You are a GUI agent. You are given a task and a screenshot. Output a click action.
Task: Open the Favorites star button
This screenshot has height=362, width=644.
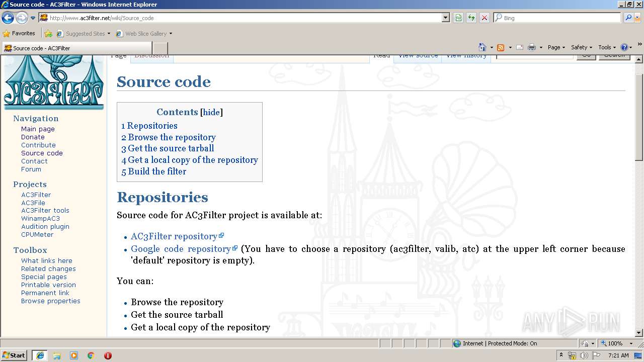(19, 33)
